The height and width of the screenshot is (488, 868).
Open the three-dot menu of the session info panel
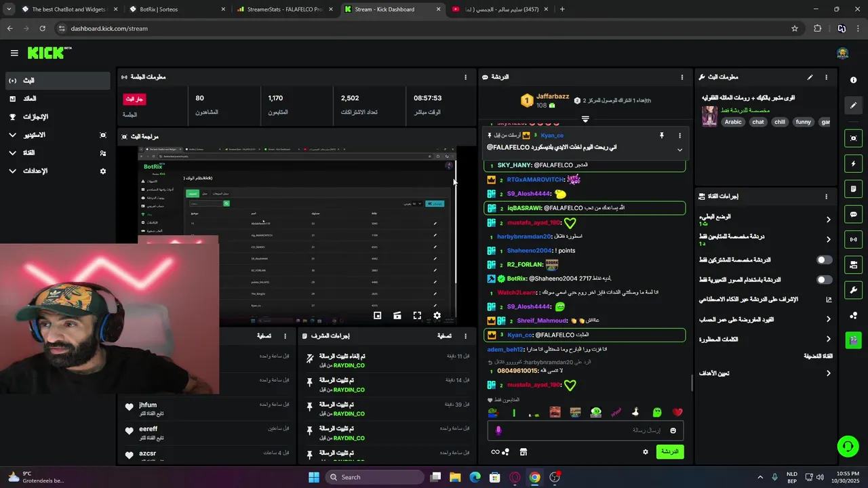(465, 77)
